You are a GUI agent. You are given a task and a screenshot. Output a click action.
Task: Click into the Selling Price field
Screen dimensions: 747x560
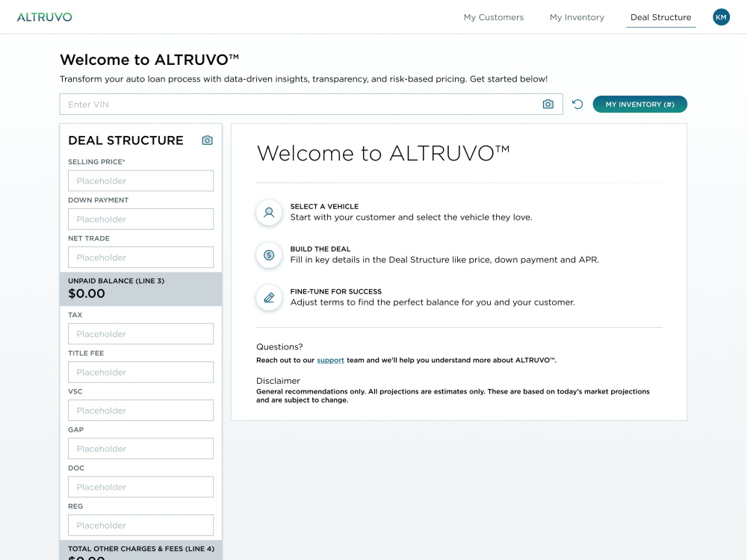point(140,181)
